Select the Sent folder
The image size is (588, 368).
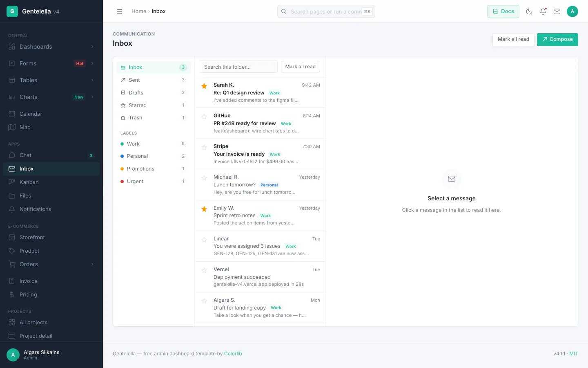154,80
